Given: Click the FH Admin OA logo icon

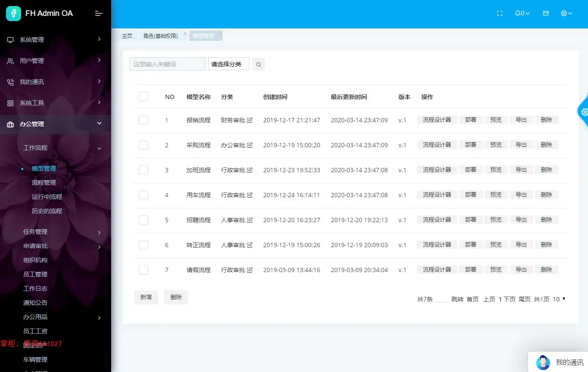Looking at the screenshot, I should pyautogui.click(x=13, y=13).
